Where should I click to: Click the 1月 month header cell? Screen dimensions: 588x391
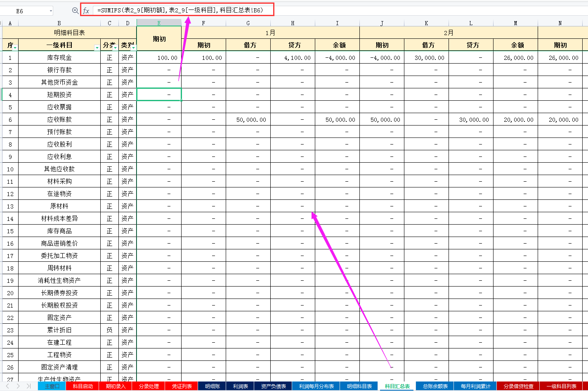click(x=270, y=33)
